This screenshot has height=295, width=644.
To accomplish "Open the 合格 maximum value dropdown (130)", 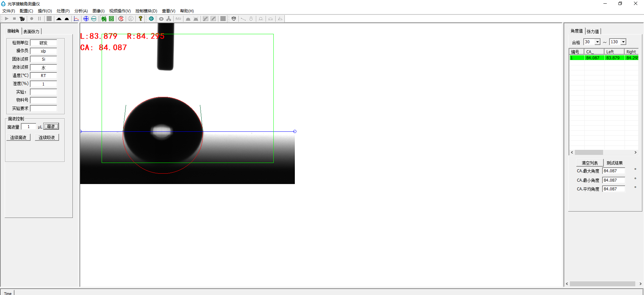I will [x=623, y=42].
